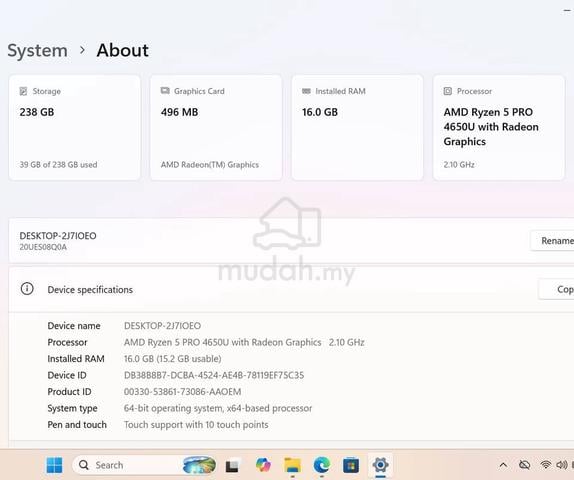Select the Settings gear in the taskbar
574x480 pixels.
click(380, 465)
